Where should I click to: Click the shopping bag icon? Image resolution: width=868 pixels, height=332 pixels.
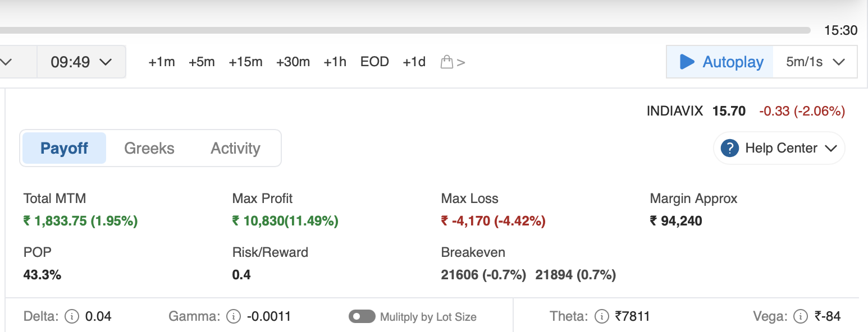tap(447, 62)
